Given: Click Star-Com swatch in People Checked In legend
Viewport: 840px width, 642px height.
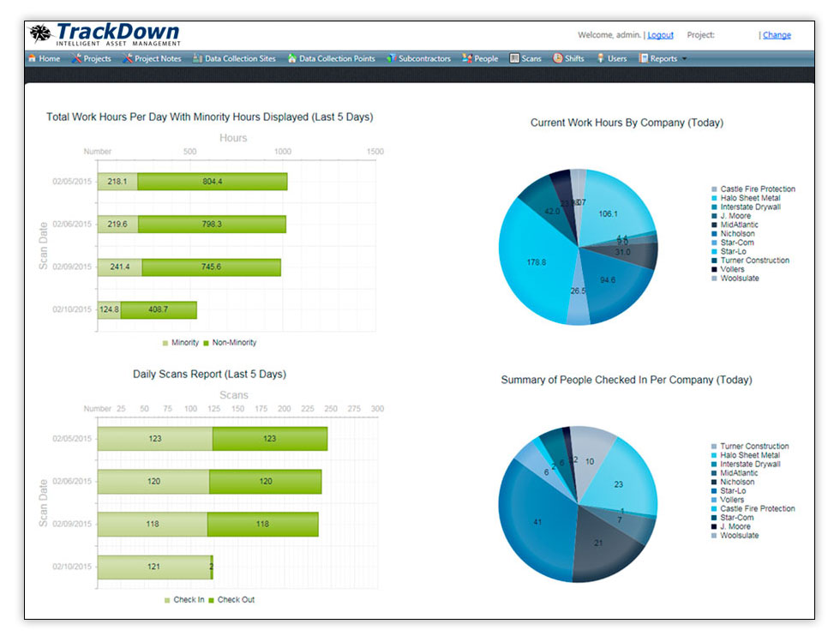Looking at the screenshot, I should (x=714, y=518).
